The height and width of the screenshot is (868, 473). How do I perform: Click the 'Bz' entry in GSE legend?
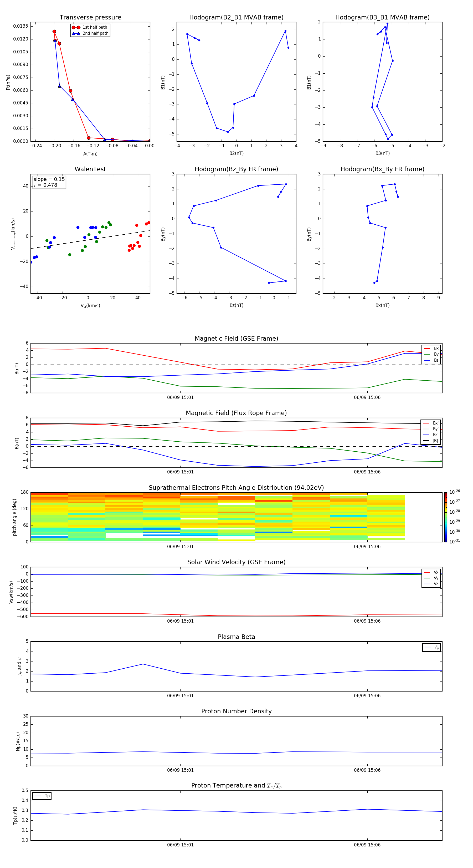431,360
